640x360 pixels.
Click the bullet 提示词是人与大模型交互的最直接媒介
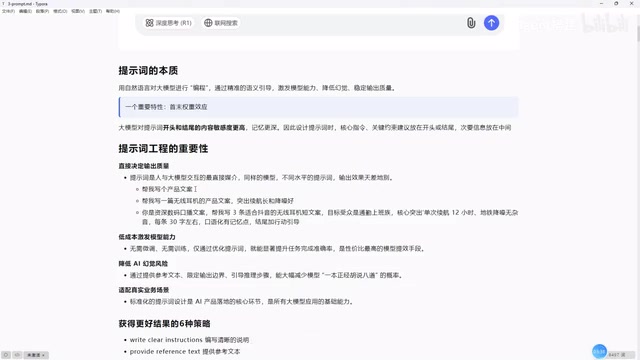pos(261,178)
